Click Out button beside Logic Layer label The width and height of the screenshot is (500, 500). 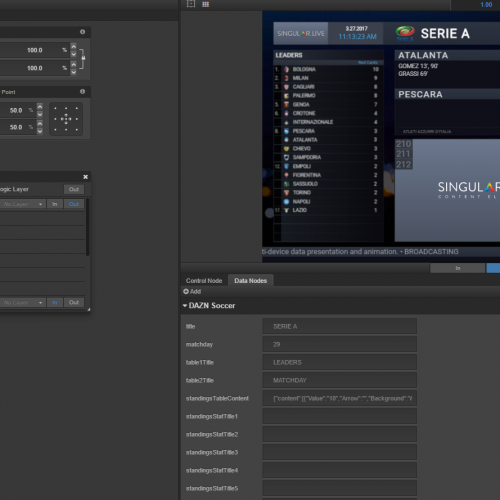click(74, 189)
